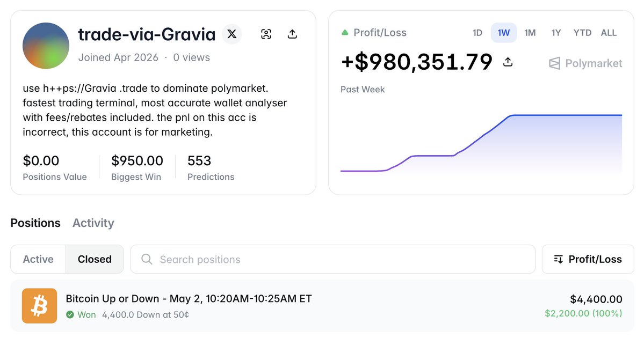Click the green Won checkmark icon
Image resolution: width=644 pixels, height=338 pixels.
(70, 314)
